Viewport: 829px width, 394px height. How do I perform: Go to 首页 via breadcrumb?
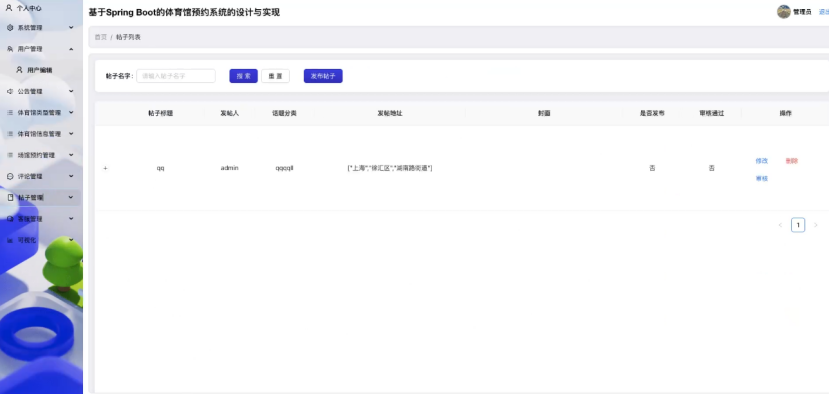pos(100,37)
